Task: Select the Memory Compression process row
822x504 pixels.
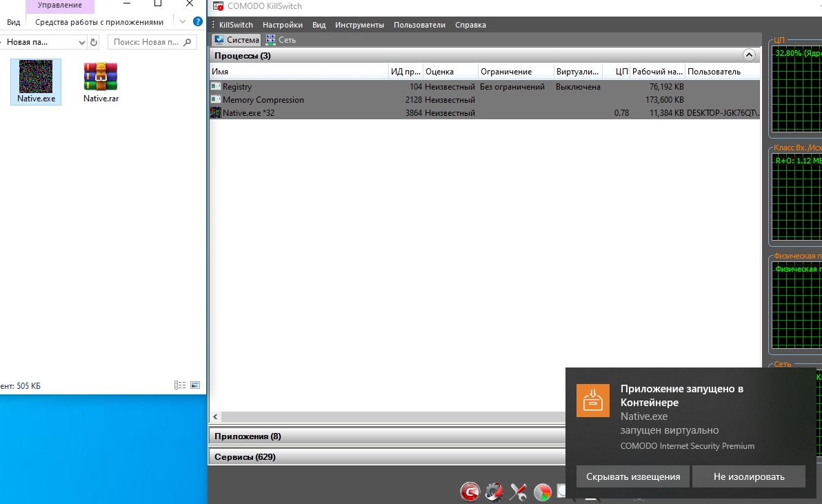Action: tap(485, 99)
